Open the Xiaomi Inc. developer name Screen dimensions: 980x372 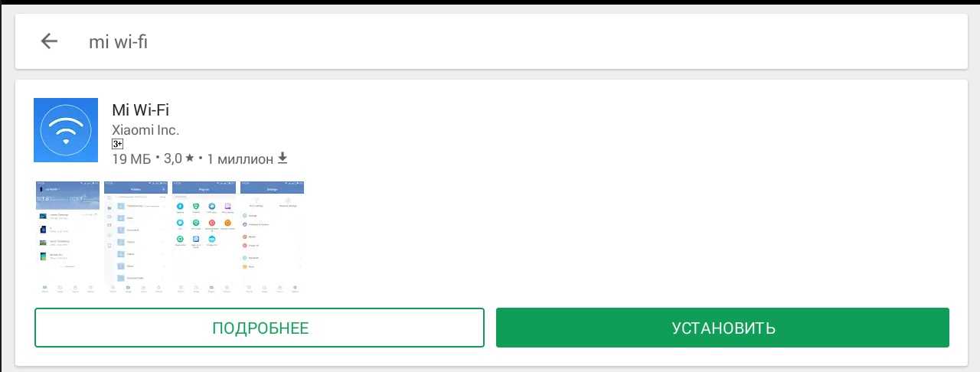coord(145,129)
